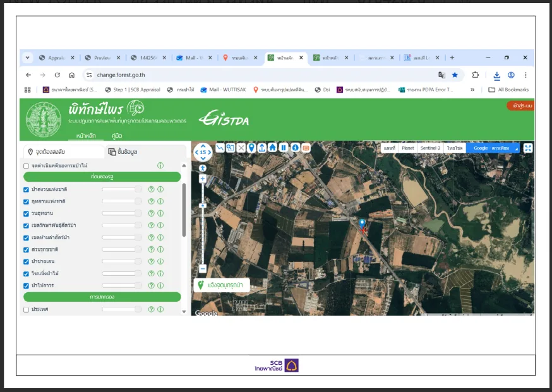552x392 pixels.
Task: Zoom out with the map minus button
Action: click(x=203, y=269)
